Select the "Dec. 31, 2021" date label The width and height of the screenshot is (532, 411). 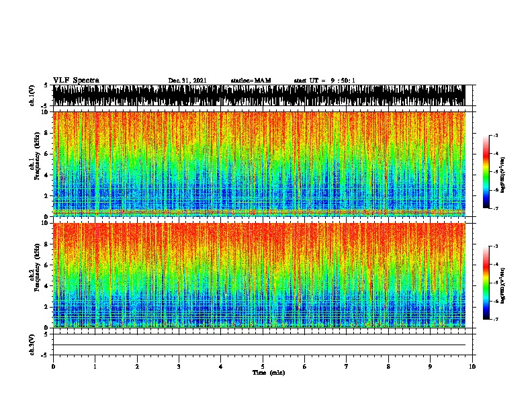187,81
